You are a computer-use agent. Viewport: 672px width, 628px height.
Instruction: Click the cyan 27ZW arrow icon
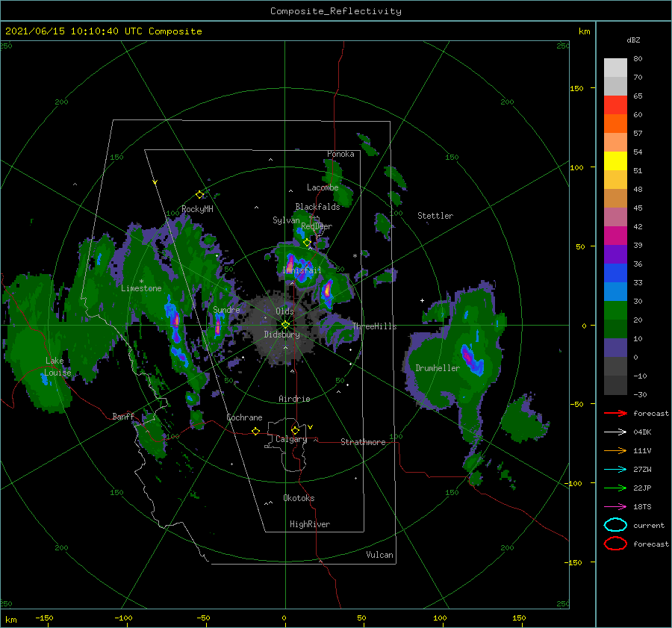click(615, 469)
